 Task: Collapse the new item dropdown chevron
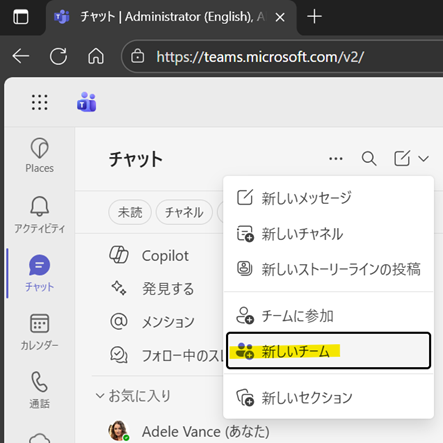click(x=423, y=159)
